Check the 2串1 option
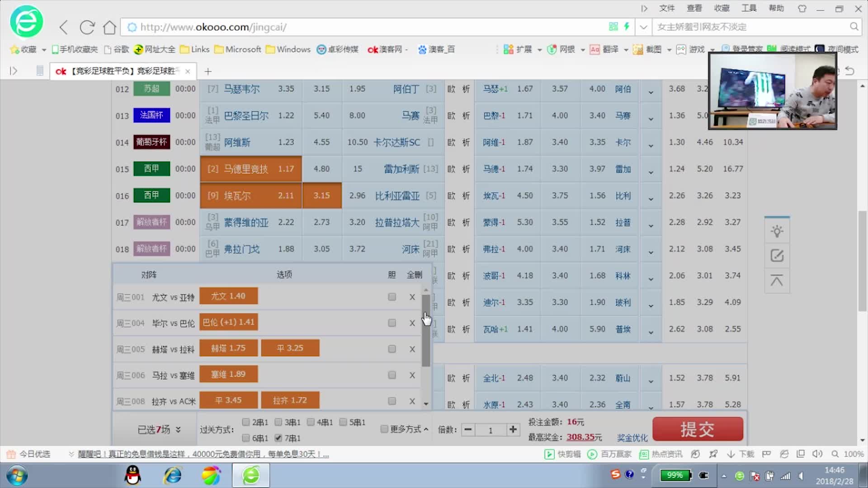This screenshot has height=488, width=868. (x=246, y=422)
